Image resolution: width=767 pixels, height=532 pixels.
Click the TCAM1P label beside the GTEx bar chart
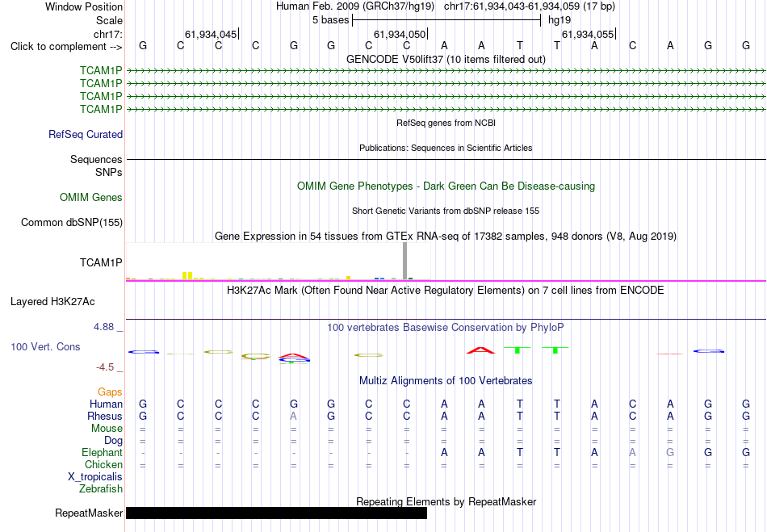[101, 263]
